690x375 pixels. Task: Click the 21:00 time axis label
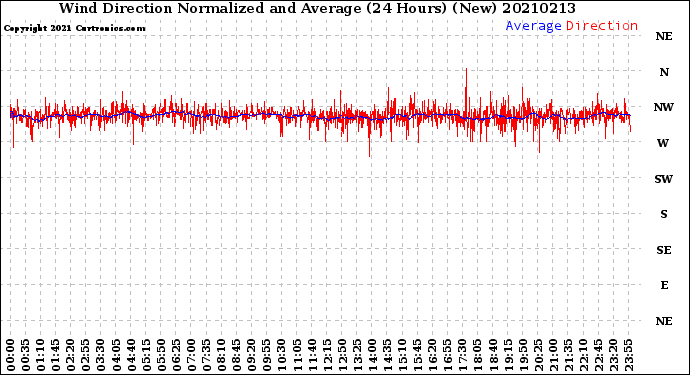(x=553, y=355)
